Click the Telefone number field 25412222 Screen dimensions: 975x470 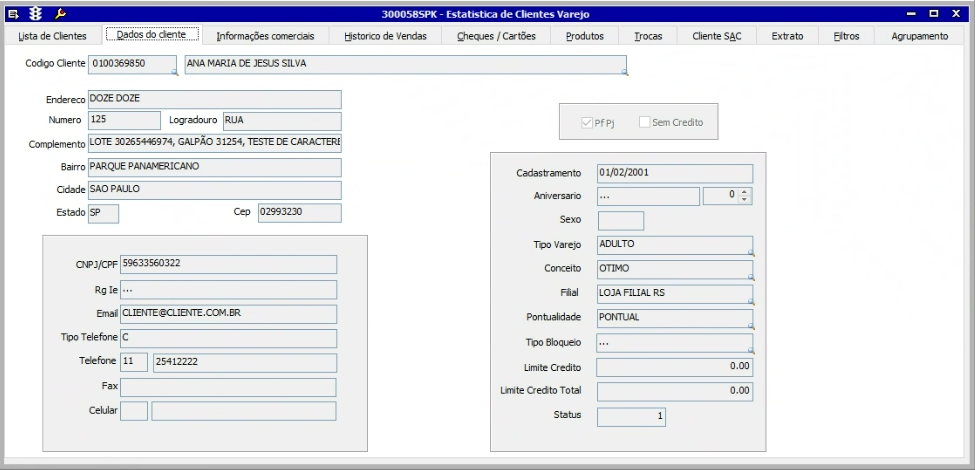click(245, 362)
